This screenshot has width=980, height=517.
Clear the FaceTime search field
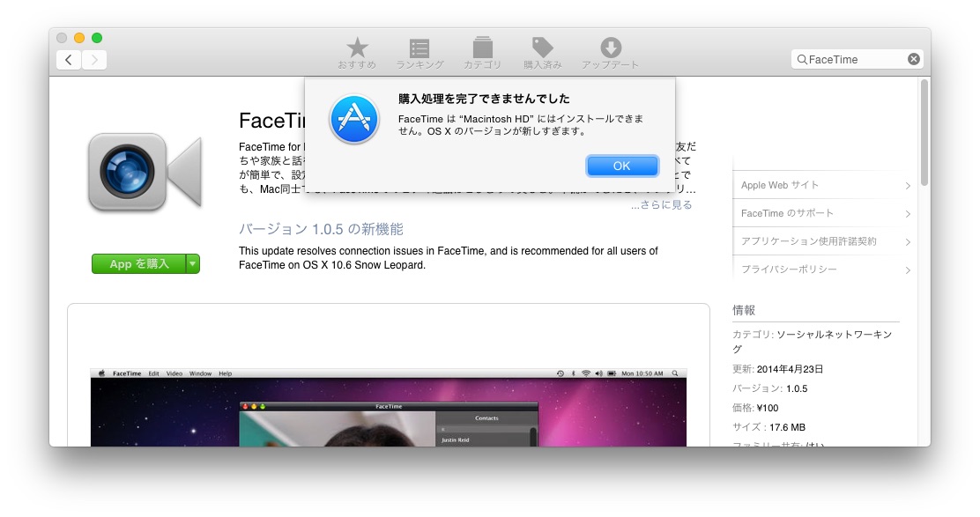914,59
